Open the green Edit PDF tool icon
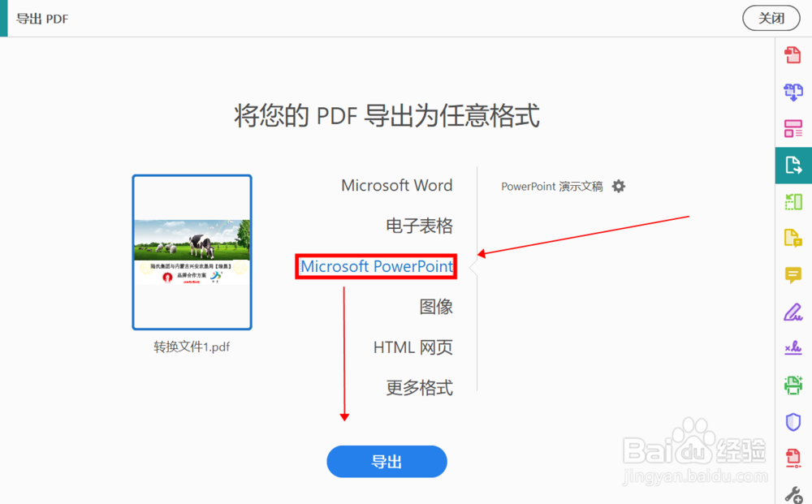Image resolution: width=812 pixels, height=504 pixels. 793,202
